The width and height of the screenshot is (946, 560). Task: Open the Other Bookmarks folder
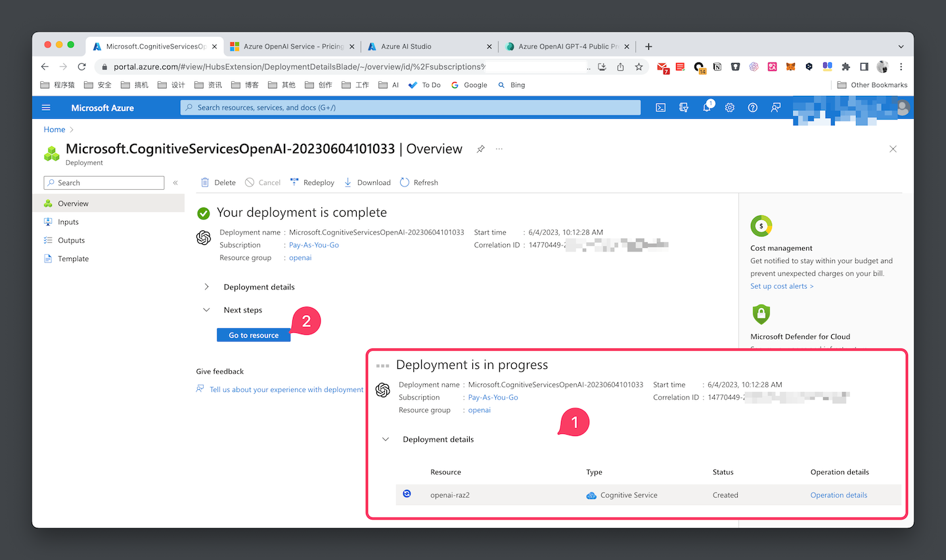tap(872, 85)
